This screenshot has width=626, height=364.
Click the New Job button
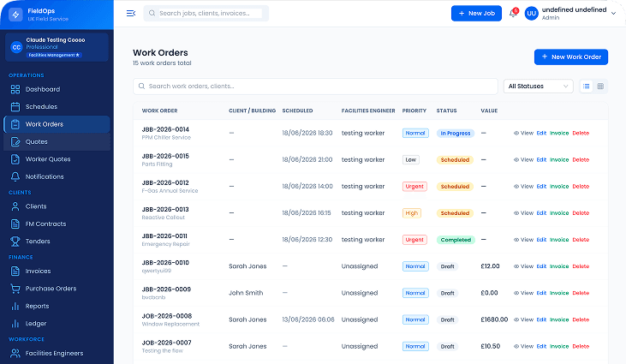(x=476, y=13)
